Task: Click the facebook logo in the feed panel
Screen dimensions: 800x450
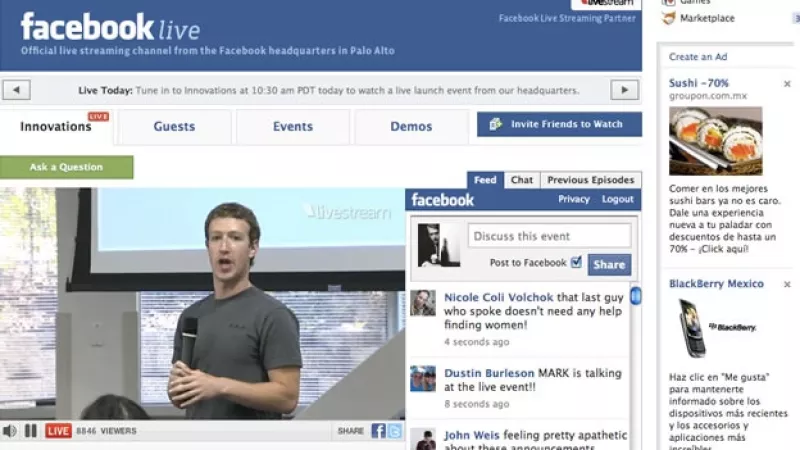Action: [x=442, y=200]
